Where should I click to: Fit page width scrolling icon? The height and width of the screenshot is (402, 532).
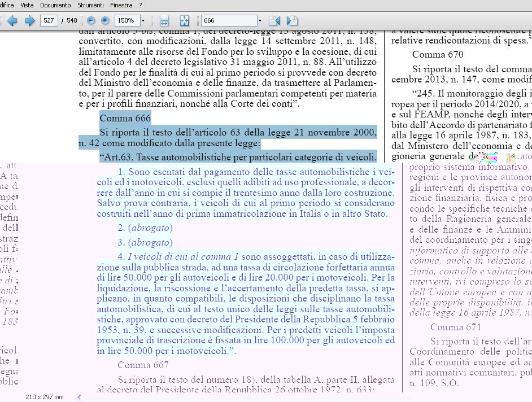164,21
